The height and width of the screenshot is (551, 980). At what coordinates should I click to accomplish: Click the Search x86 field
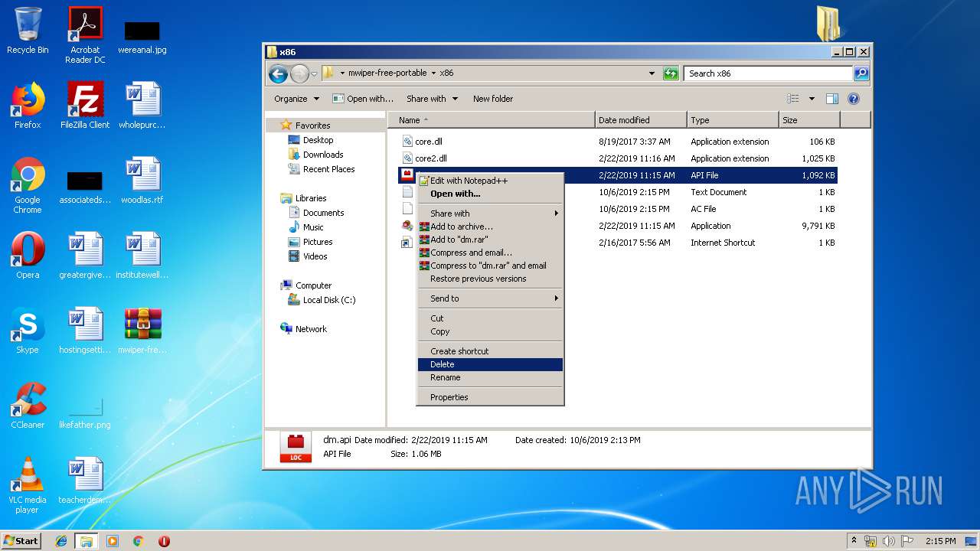pyautogui.click(x=768, y=73)
